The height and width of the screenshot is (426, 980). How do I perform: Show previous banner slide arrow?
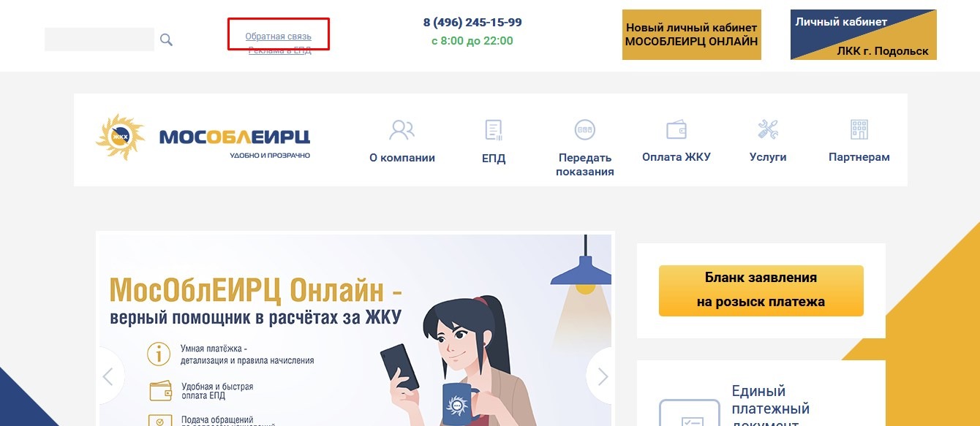(x=108, y=377)
